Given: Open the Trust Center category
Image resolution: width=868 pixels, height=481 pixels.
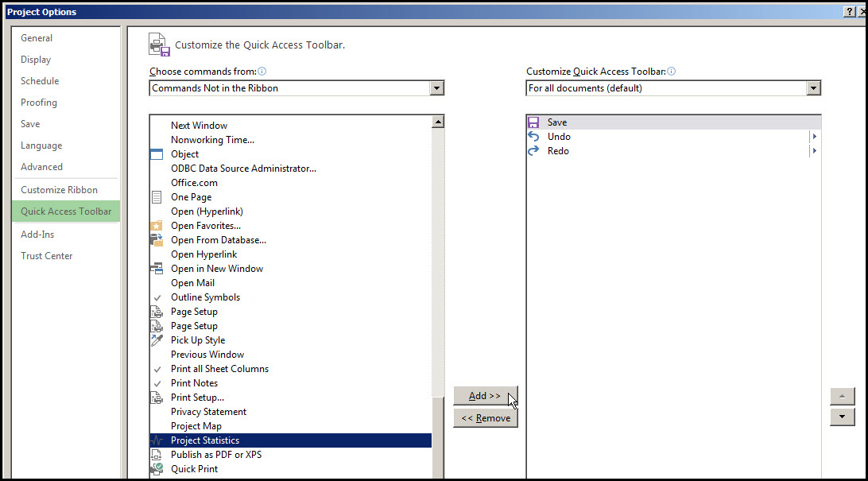Looking at the screenshot, I should [46, 256].
